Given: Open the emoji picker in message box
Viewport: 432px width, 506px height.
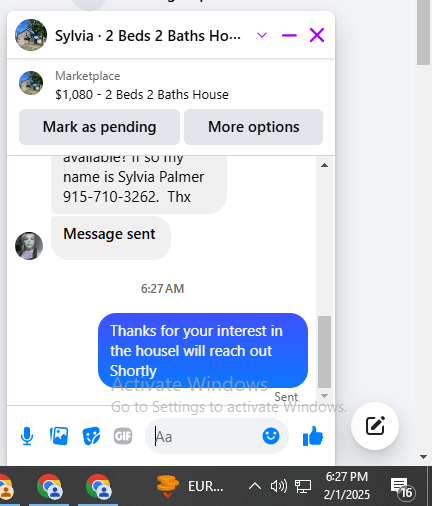Looking at the screenshot, I should 271,436.
